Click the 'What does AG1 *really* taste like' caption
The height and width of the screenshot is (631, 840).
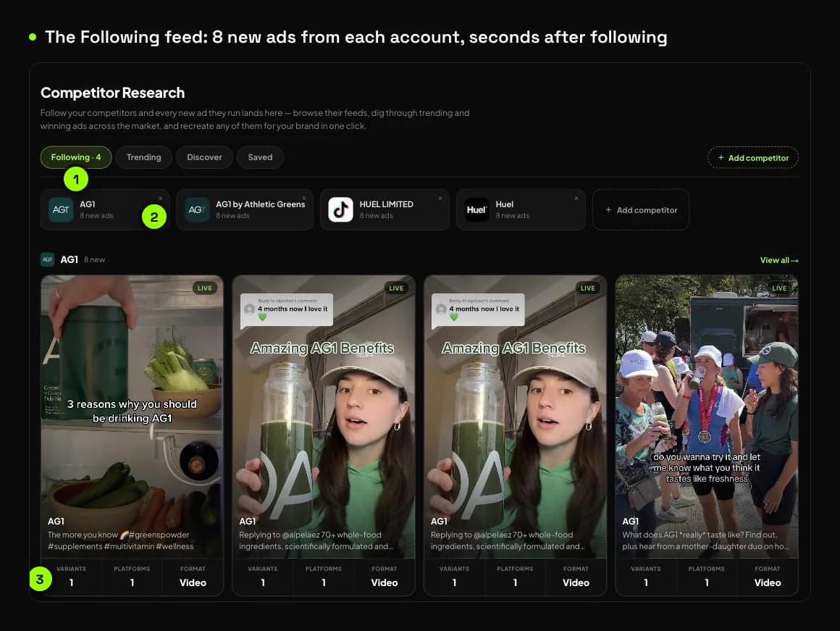[x=705, y=540]
